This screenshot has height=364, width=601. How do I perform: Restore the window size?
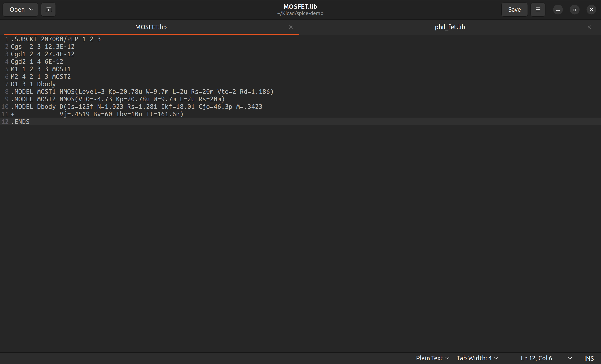pyautogui.click(x=574, y=10)
